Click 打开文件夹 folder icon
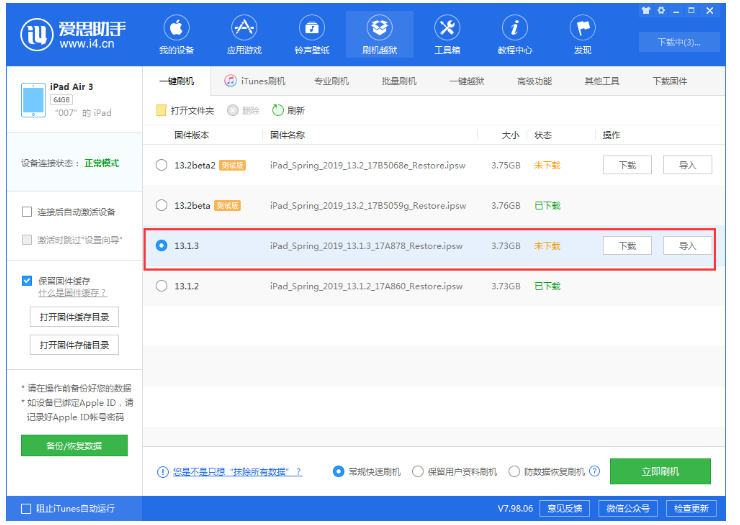The height and width of the screenshot is (525, 740). (x=162, y=111)
